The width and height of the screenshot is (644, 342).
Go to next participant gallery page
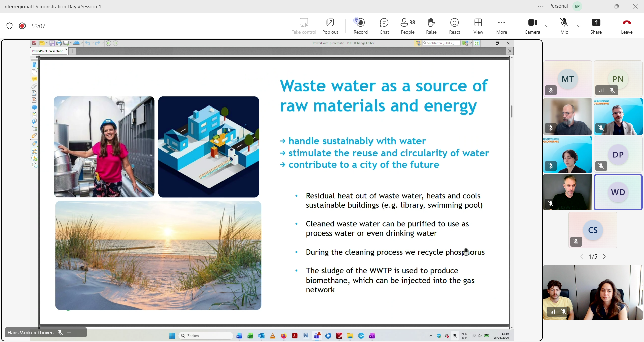(x=604, y=257)
